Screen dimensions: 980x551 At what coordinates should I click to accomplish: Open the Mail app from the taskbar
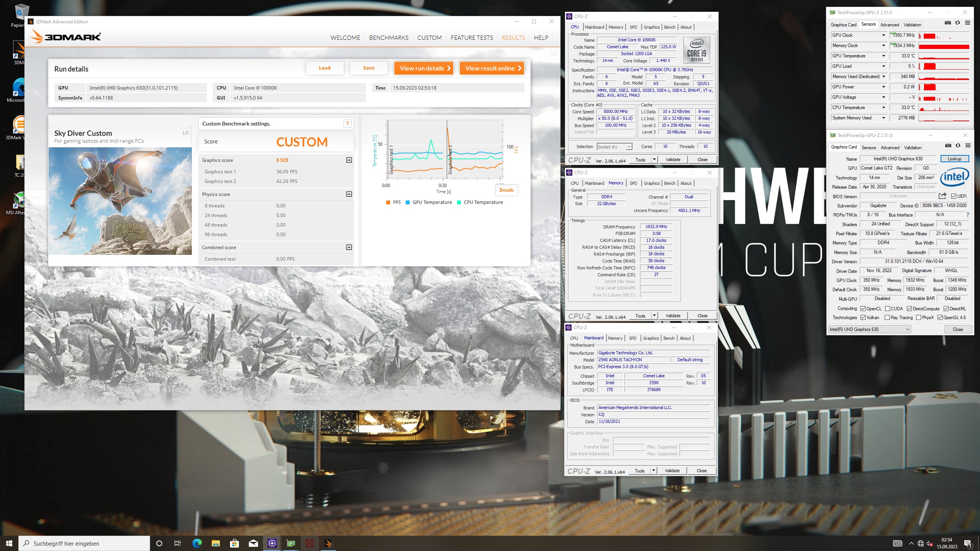tap(253, 543)
